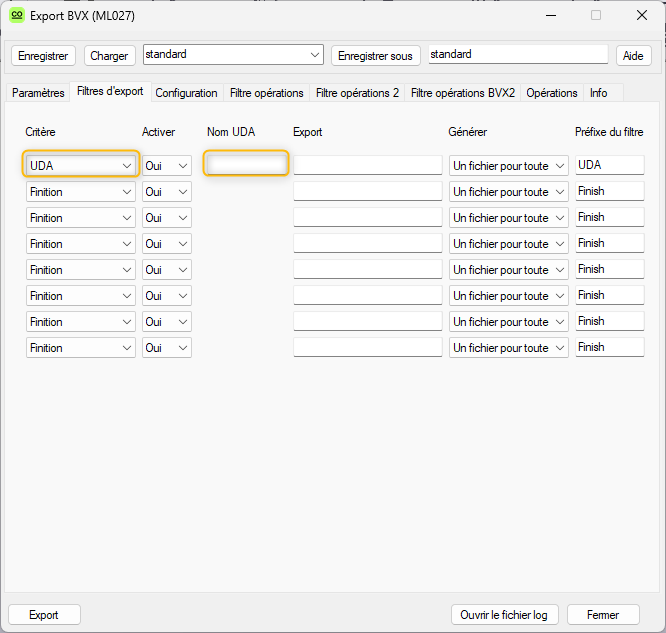Open the Configuration tab
The width and height of the screenshot is (666, 633).
(186, 93)
